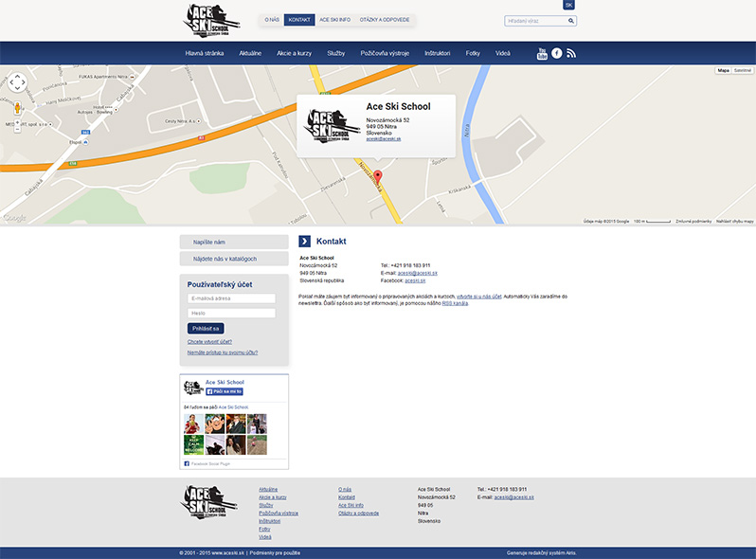Click footer Požičovňa výstroje link
This screenshot has height=559, width=756.
click(x=279, y=514)
